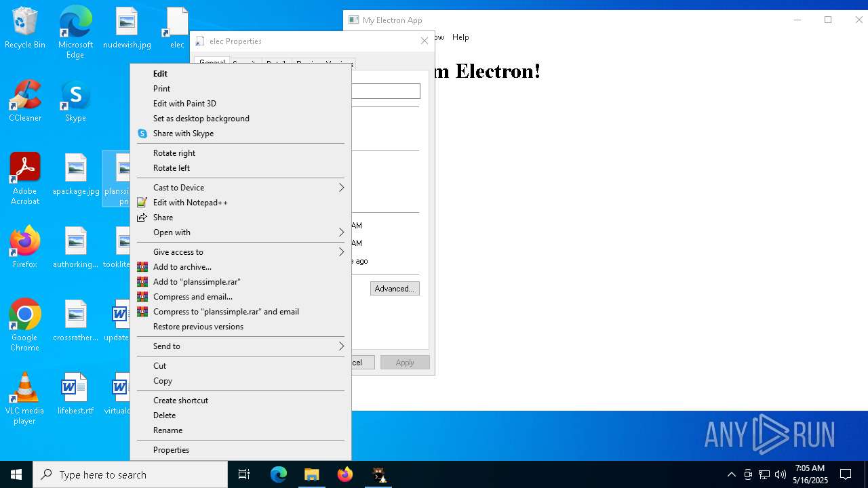Viewport: 868px width, 488px height.
Task: Select the elec shortcut on desktop
Action: 177,28
